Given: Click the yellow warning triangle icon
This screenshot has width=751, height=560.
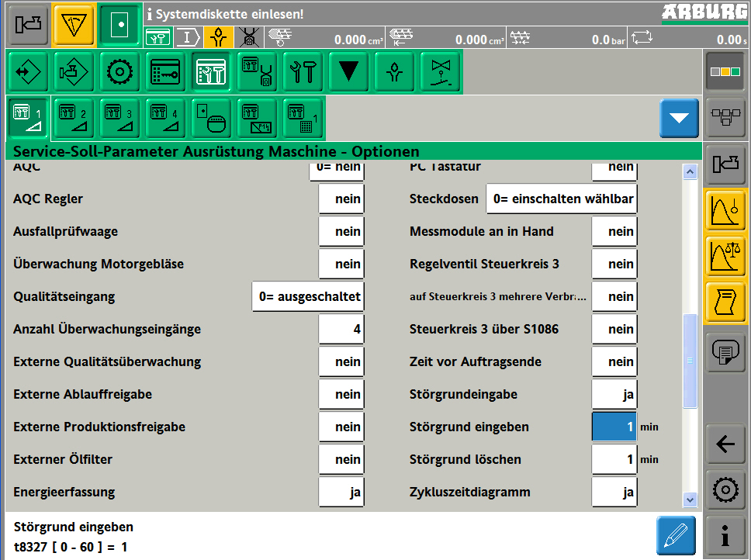Looking at the screenshot, I should (74, 25).
